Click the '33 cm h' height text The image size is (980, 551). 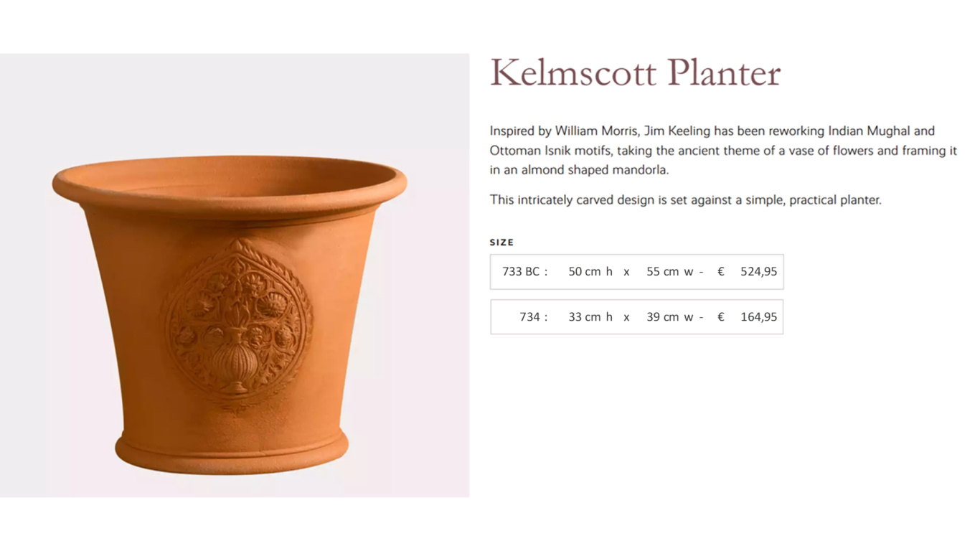590,316
